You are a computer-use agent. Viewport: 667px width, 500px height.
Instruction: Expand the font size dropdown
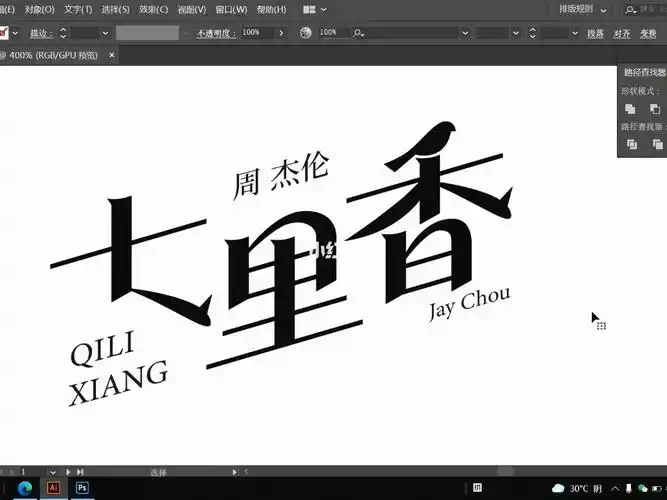[575, 33]
